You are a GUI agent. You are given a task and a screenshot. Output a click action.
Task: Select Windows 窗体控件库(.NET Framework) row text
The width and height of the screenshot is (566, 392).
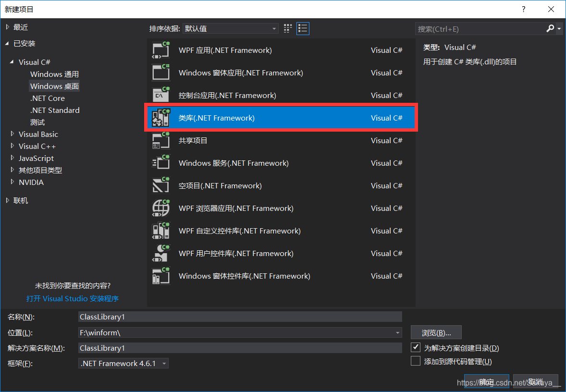[x=245, y=276]
